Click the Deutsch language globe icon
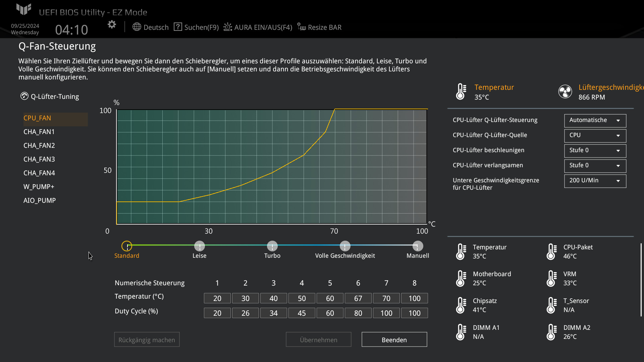644x362 pixels. (x=137, y=27)
